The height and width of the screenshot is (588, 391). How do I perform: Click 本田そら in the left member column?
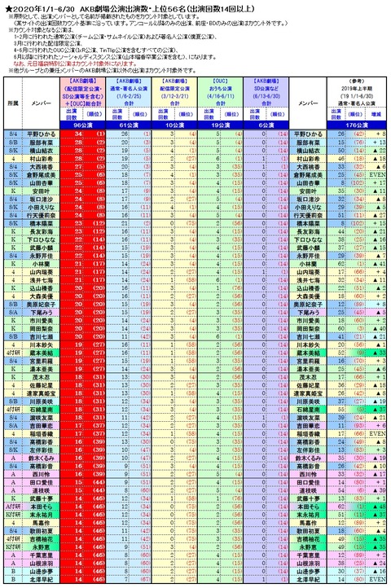(x=41, y=507)
